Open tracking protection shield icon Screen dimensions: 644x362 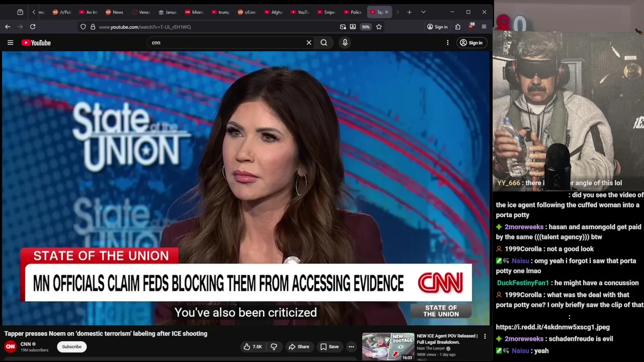coord(83,27)
